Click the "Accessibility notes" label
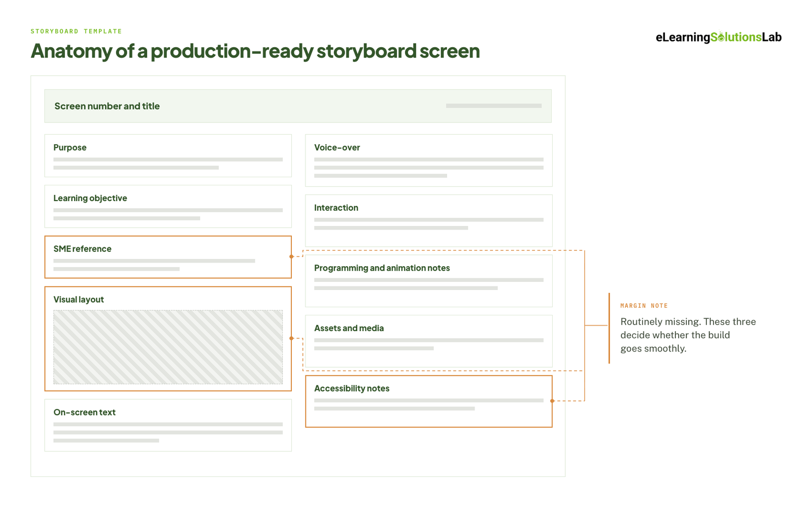The image size is (812, 516). pos(352,389)
